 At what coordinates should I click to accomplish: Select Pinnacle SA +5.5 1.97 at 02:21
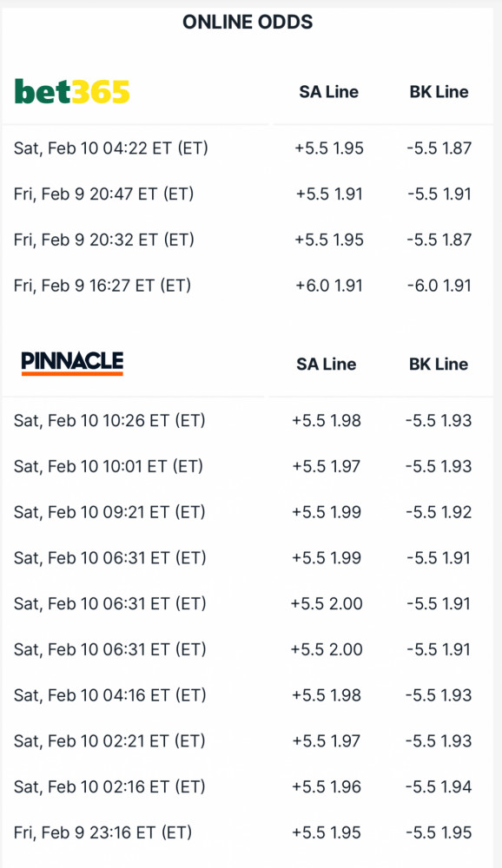pyautogui.click(x=327, y=740)
